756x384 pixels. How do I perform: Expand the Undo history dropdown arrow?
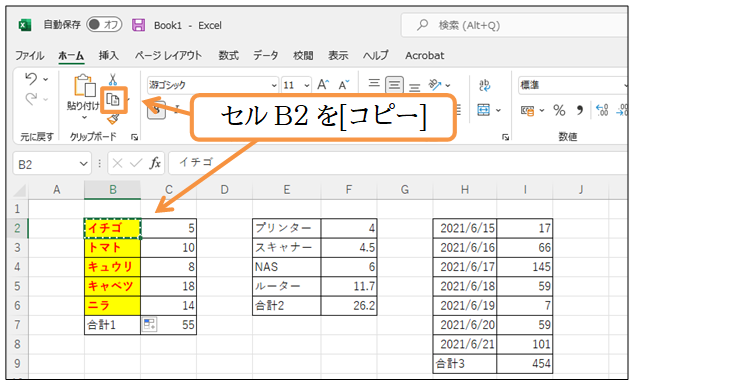(x=46, y=79)
